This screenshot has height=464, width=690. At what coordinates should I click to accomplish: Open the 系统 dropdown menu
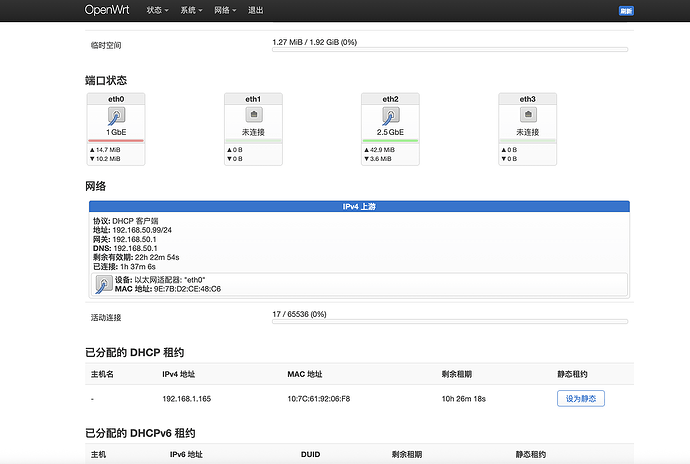(192, 10)
